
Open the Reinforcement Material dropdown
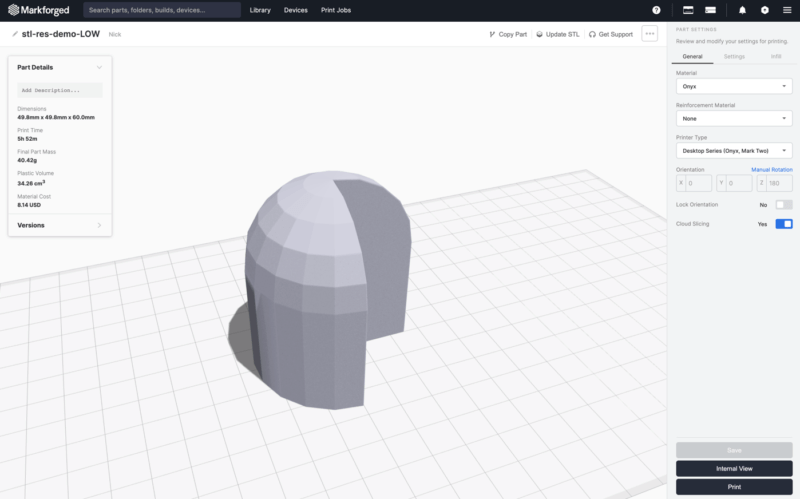tap(734, 118)
